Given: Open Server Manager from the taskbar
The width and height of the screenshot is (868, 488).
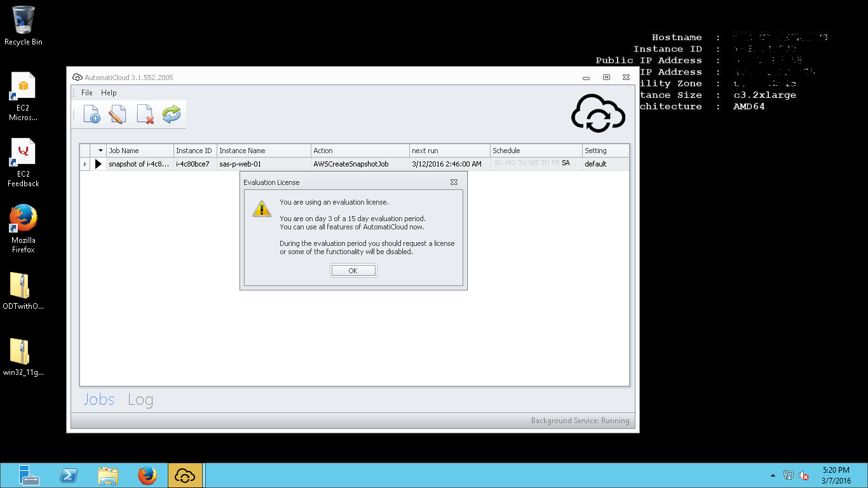Looking at the screenshot, I should tap(29, 475).
